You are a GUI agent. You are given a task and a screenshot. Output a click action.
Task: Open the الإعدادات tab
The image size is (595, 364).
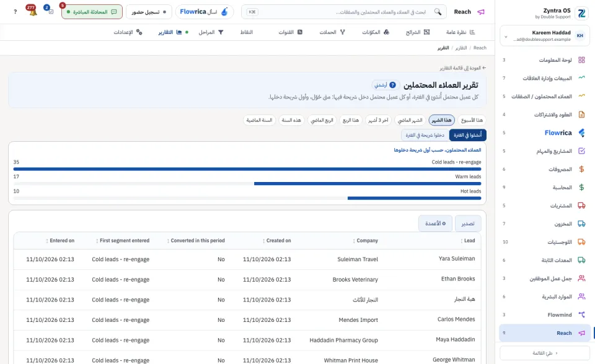(x=128, y=32)
